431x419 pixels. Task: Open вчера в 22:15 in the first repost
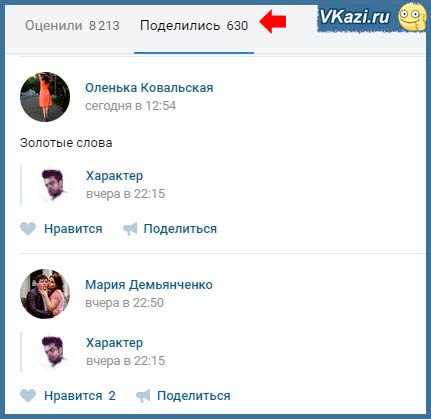125,193
